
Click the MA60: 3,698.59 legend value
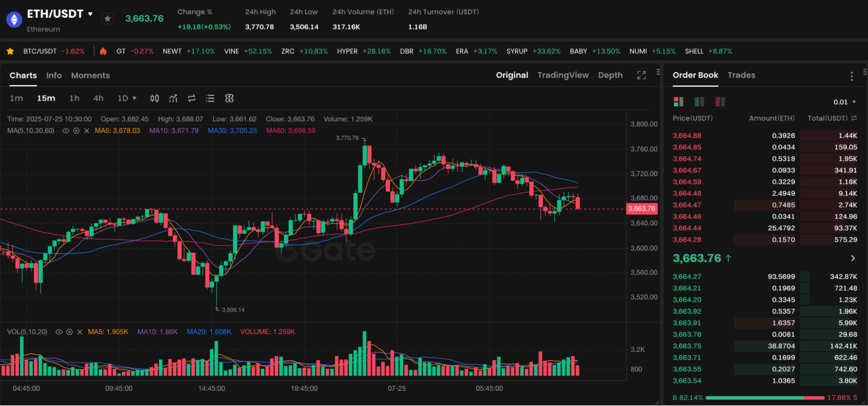[291, 131]
